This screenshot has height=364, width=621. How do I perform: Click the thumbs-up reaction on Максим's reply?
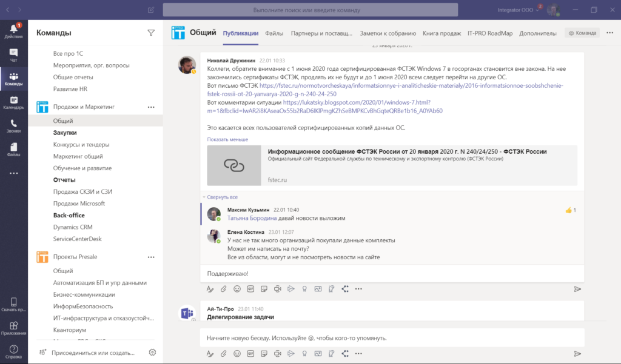pos(570,210)
